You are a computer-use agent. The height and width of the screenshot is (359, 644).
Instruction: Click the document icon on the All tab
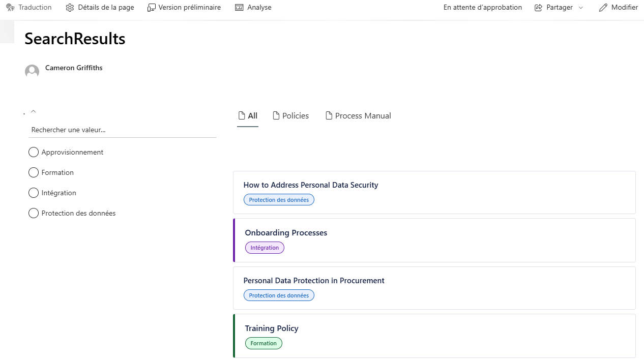(x=242, y=116)
